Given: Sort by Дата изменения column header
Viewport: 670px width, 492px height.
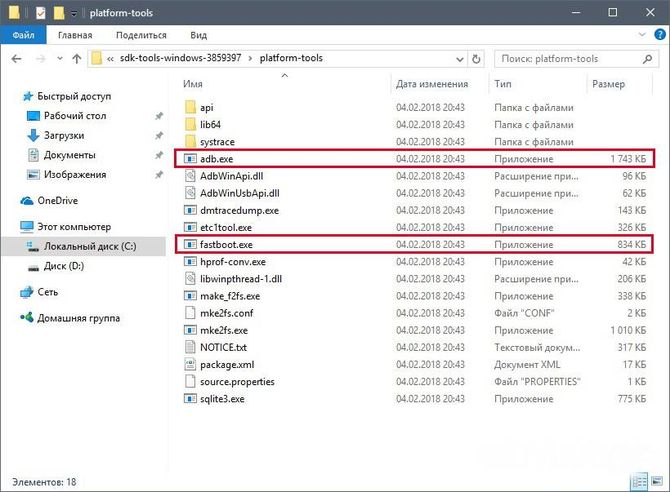Looking at the screenshot, I should tap(432, 84).
